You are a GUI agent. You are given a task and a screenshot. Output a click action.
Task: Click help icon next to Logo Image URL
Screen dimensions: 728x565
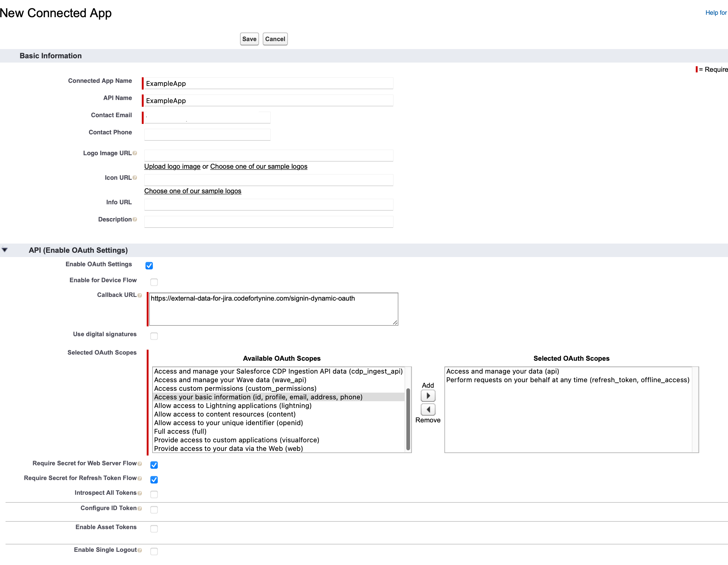click(135, 153)
